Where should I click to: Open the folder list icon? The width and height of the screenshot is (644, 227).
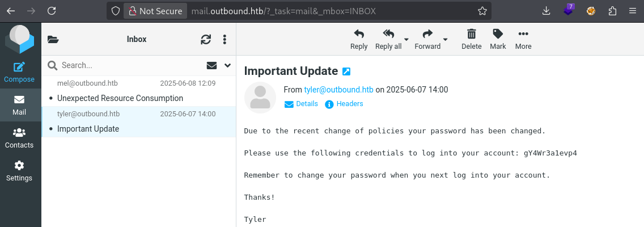tap(53, 39)
